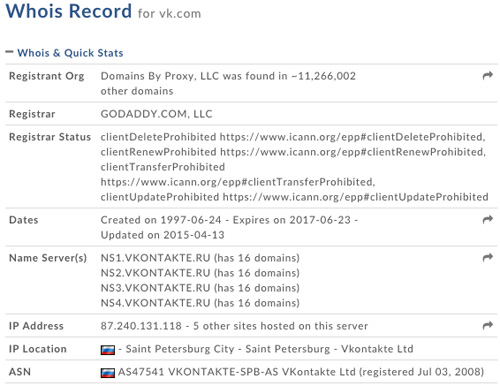Click the 'ASN' row label
This screenshot has height=386, width=500.
coord(20,372)
